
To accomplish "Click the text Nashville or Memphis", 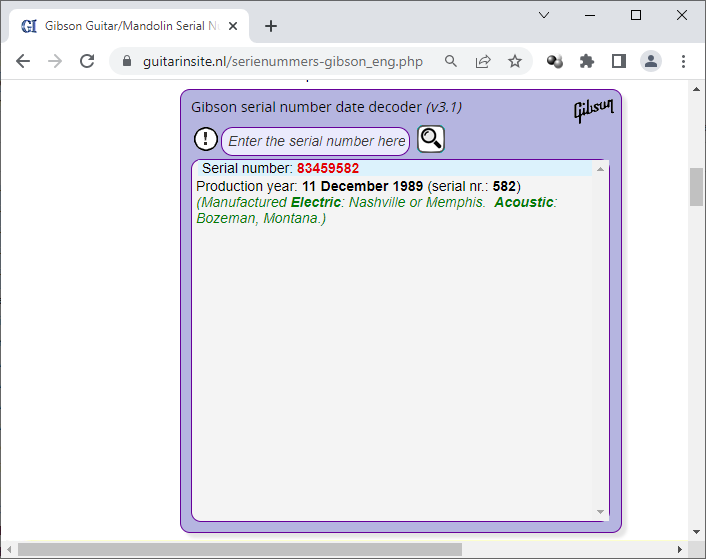I will point(417,202).
